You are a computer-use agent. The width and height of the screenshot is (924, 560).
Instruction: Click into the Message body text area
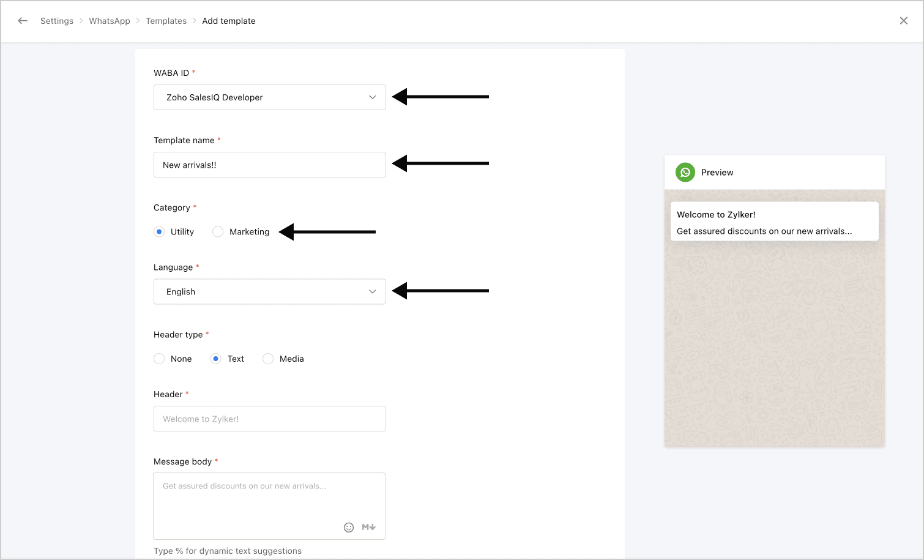(x=269, y=506)
